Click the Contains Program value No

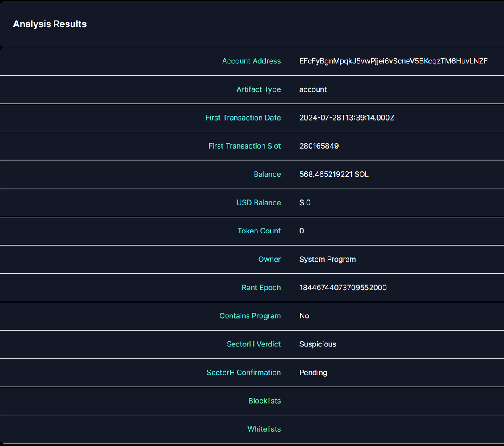(x=304, y=316)
